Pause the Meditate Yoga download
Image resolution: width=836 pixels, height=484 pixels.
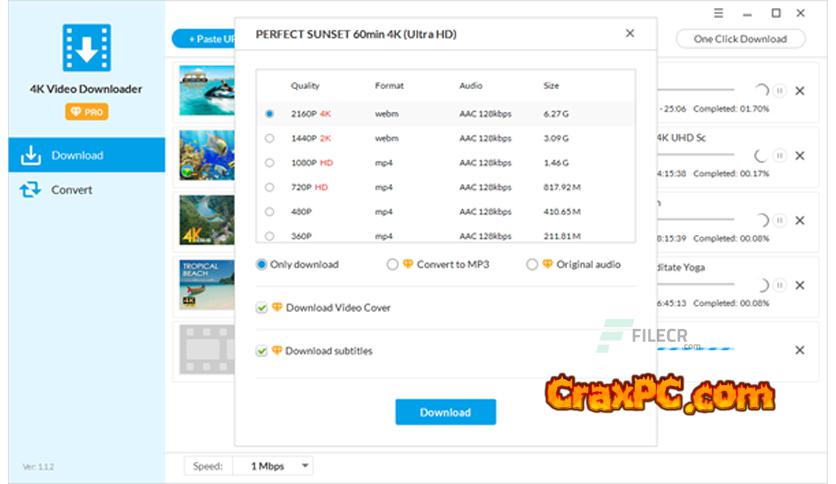pos(780,286)
